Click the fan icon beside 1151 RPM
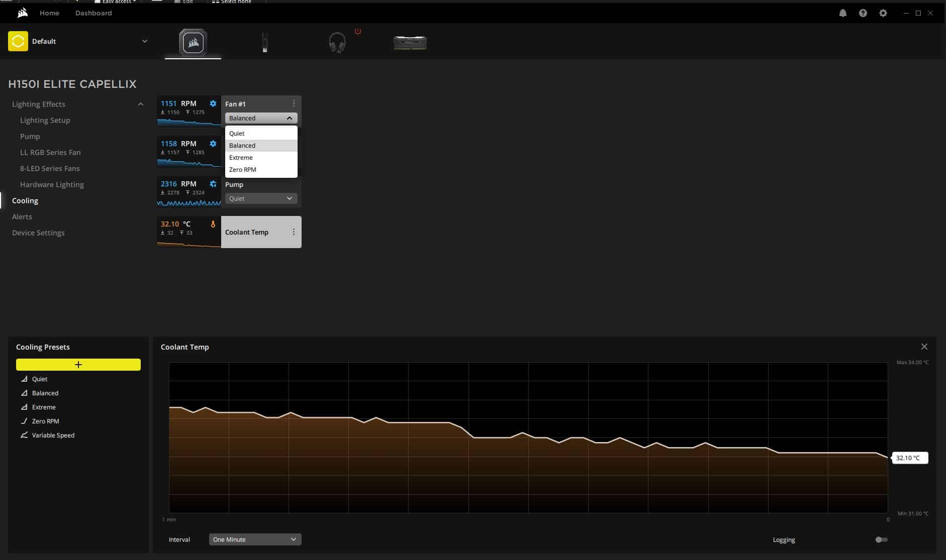The image size is (946, 560). point(213,103)
